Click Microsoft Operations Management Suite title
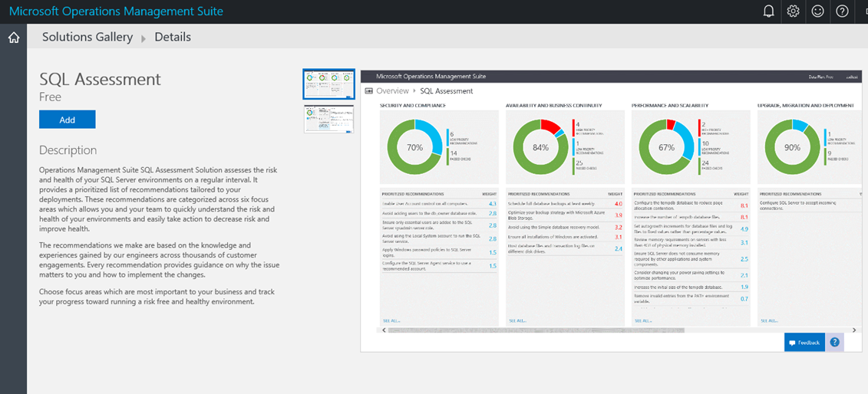The height and width of the screenshot is (394, 868). [116, 11]
